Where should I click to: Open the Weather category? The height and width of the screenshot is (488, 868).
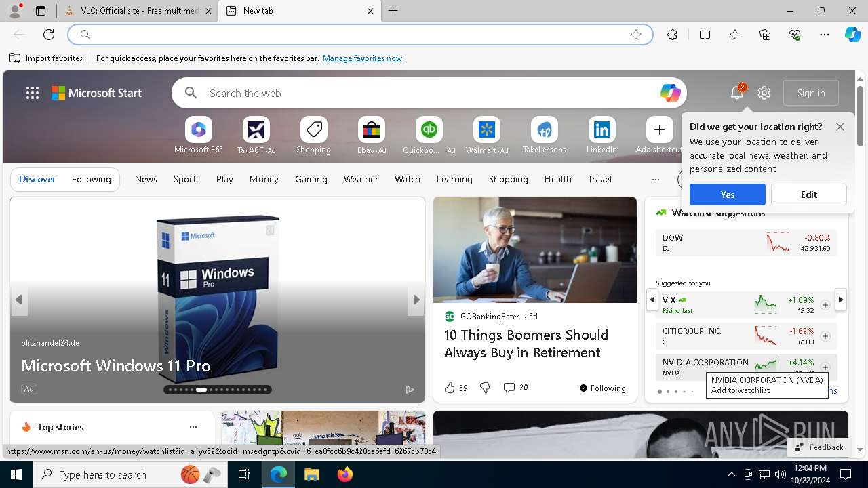(361, 179)
